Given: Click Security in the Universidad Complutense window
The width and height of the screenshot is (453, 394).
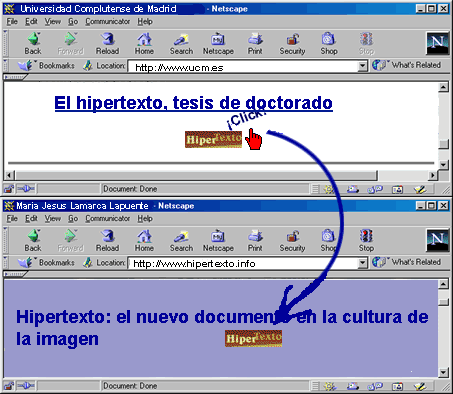Looking at the screenshot, I should point(292,44).
